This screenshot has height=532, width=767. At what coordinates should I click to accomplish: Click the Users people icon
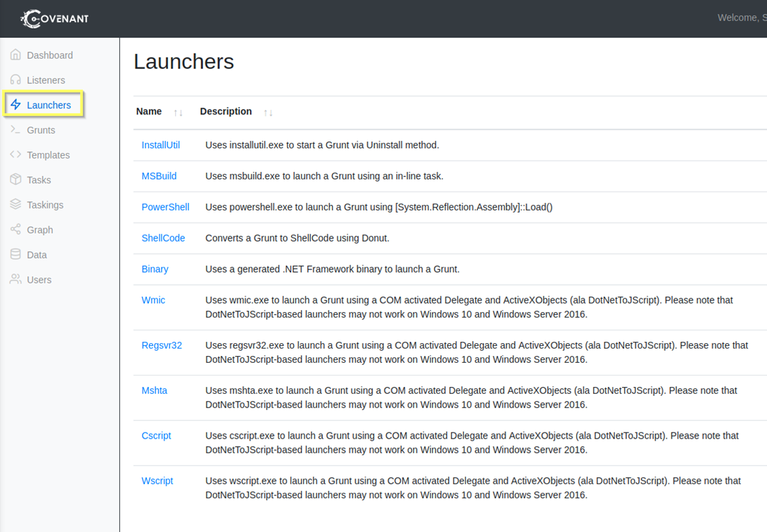tap(16, 280)
